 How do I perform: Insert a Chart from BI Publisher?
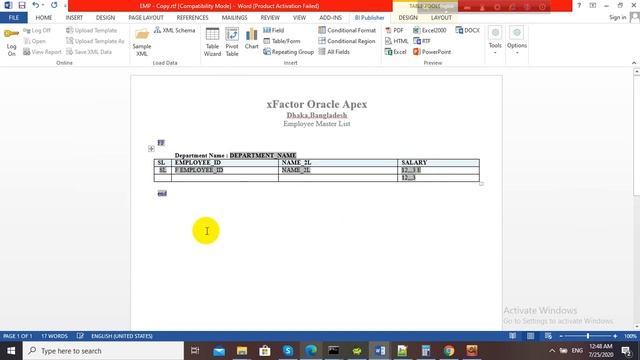click(251, 39)
